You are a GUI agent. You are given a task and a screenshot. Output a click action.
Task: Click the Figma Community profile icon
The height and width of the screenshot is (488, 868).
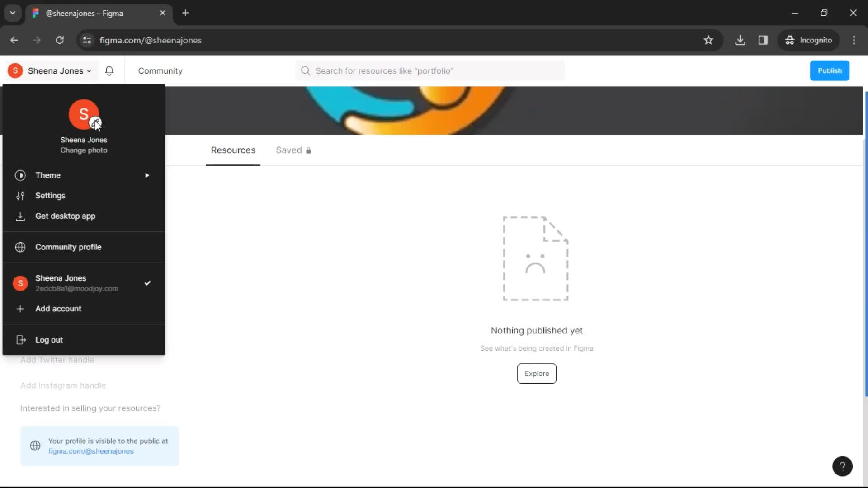pos(20,247)
